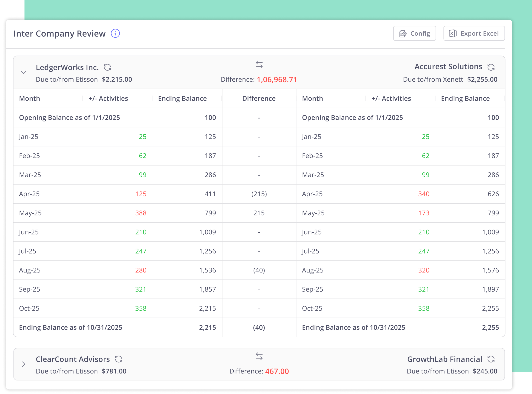This screenshot has width=532, height=394.
Task: Refresh LedgerWorks Inc. data icon
Action: pyautogui.click(x=107, y=67)
